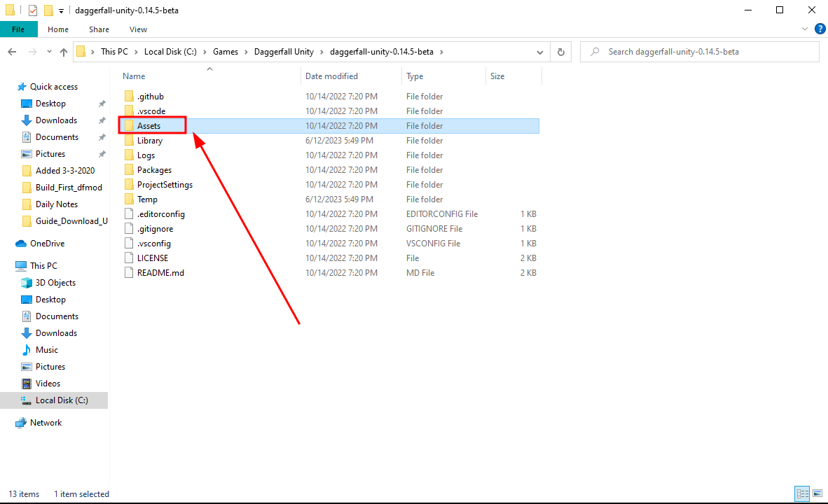Image resolution: width=828 pixels, height=504 pixels.
Task: Open the .vscode folder icon
Action: click(130, 111)
